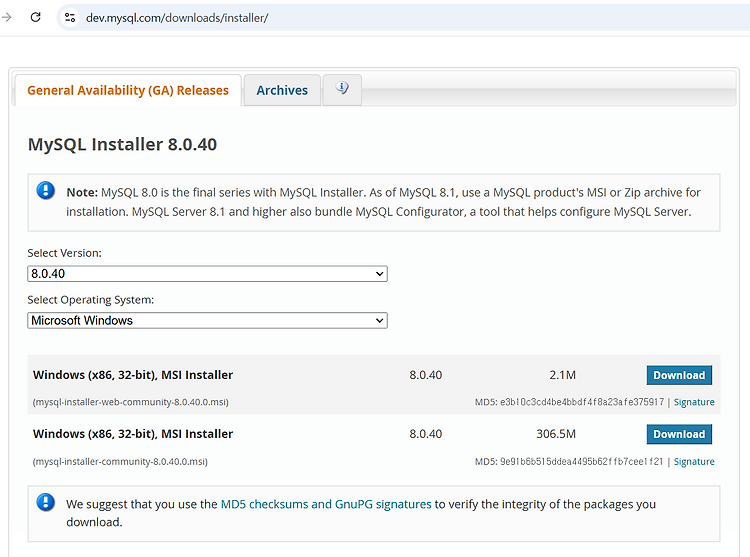Viewport: 750px width, 557px height.
Task: Click the 306.5M file size value
Action: tap(556, 434)
